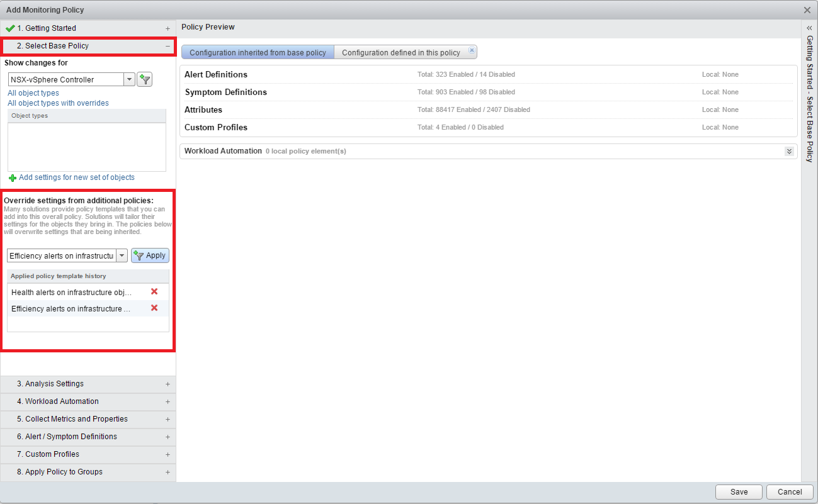The width and height of the screenshot is (818, 504).
Task: Remove Health alerts policy template entry
Action: pyautogui.click(x=154, y=292)
